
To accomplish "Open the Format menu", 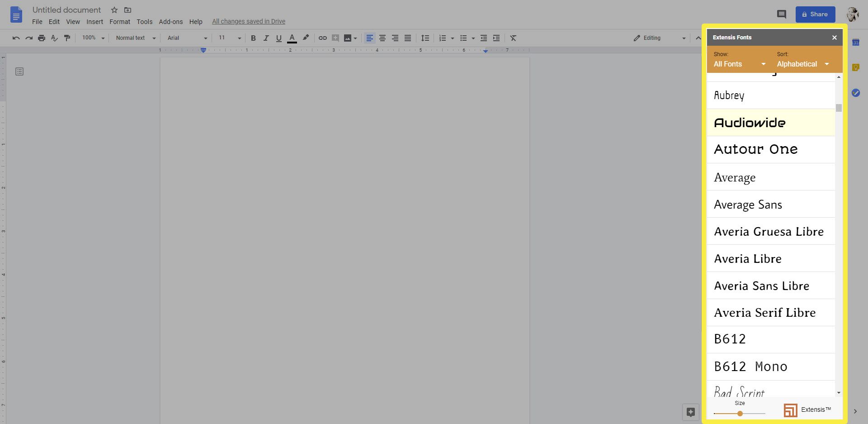I will (120, 22).
